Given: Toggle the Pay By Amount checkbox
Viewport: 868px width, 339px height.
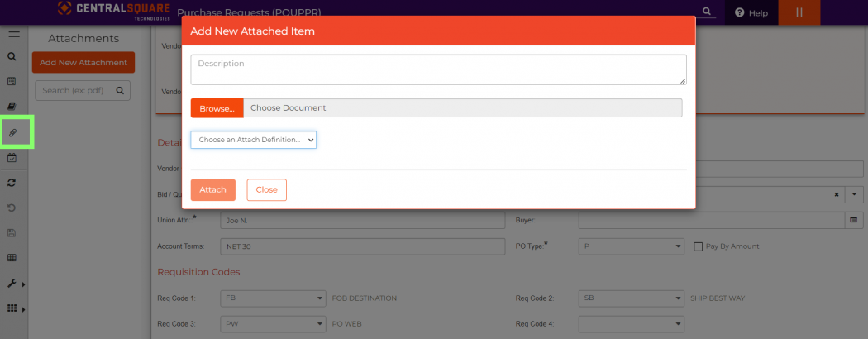Looking at the screenshot, I should tap(699, 246).
